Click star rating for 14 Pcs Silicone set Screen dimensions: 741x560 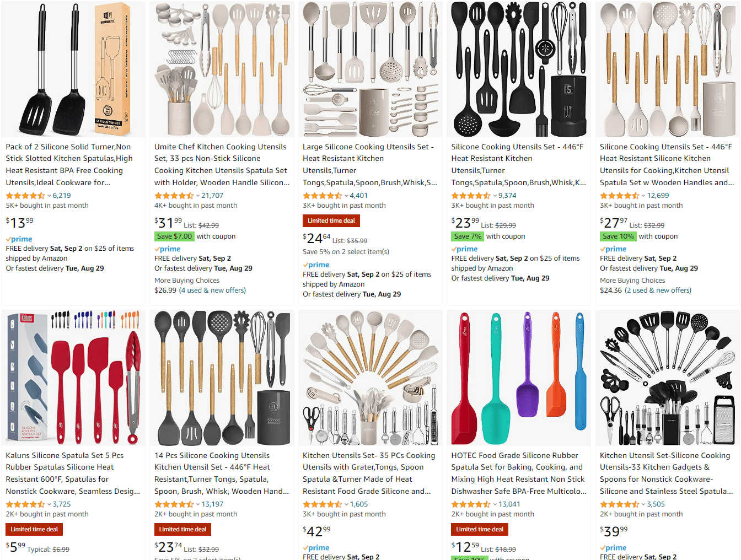tap(174, 504)
